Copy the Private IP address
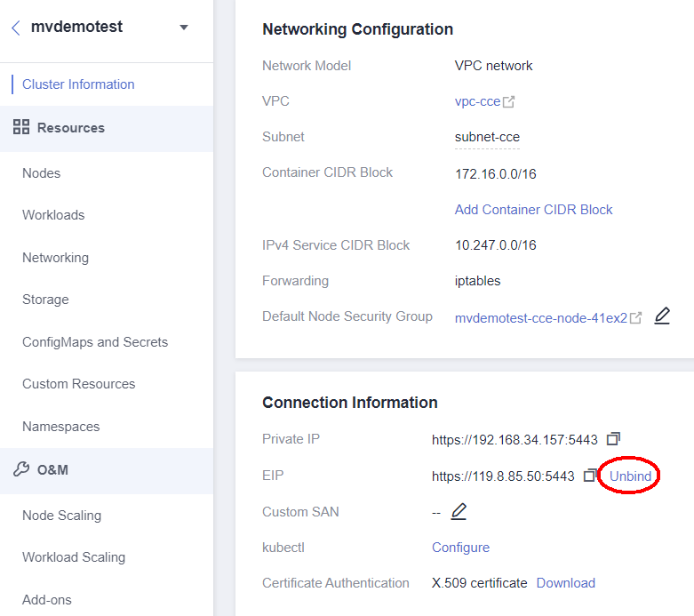The image size is (694, 616). click(x=613, y=439)
